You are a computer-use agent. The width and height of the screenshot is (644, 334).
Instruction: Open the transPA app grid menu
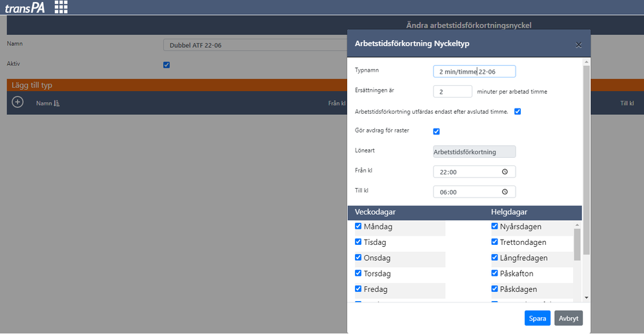[x=61, y=6]
